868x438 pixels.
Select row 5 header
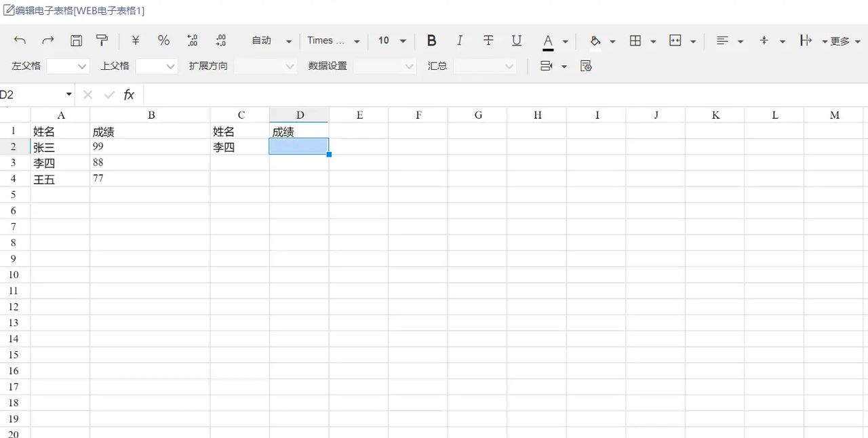[14, 195]
